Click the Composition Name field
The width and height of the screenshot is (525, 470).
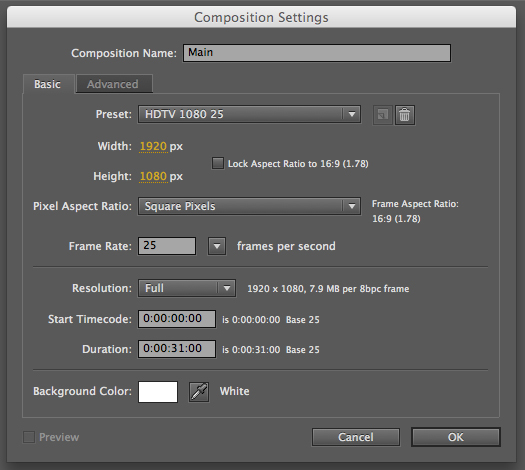317,53
